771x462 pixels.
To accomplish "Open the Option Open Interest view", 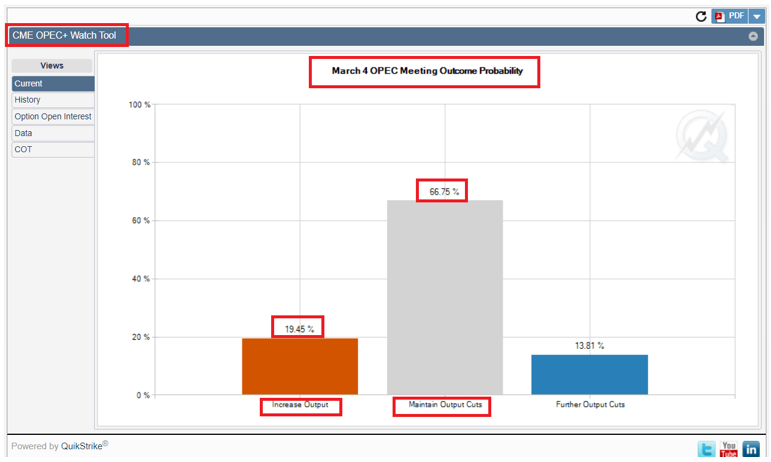I will pos(53,116).
